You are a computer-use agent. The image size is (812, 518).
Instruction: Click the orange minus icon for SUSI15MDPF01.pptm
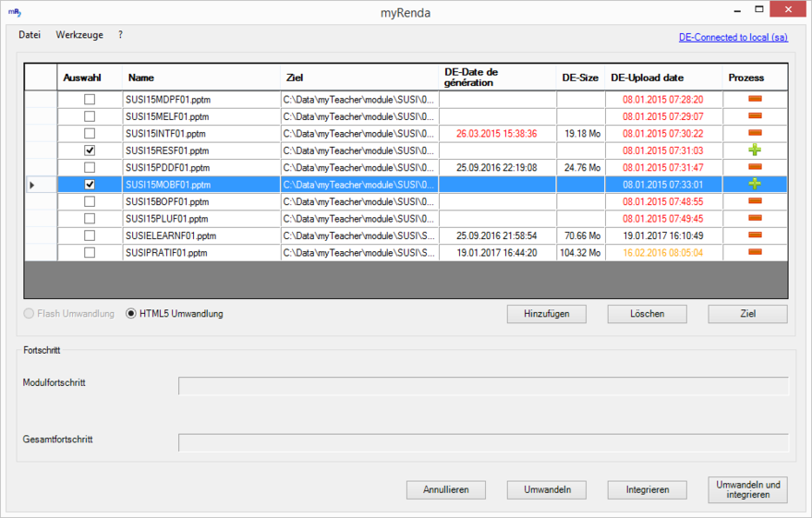tap(755, 99)
